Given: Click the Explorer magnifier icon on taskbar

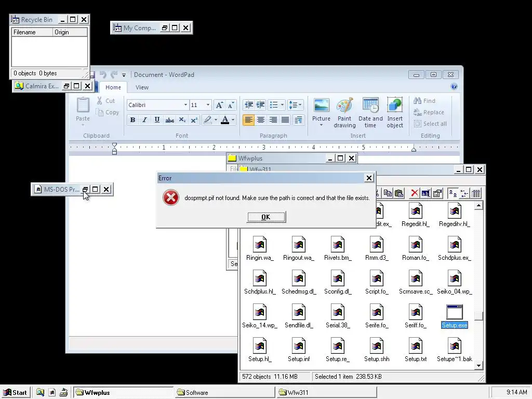Looking at the screenshot, I should pos(40,392).
